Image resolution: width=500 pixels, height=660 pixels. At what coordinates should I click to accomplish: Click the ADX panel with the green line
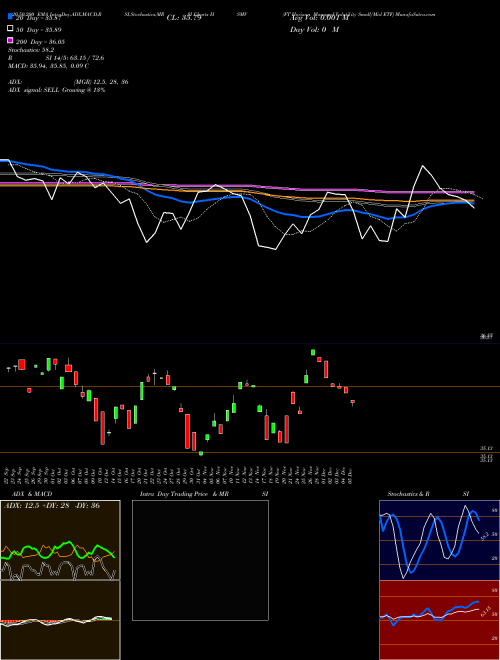[60, 540]
